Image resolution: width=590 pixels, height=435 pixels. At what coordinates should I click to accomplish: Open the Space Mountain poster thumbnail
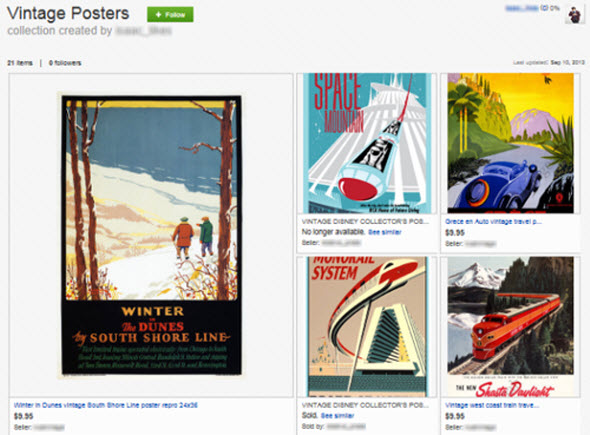click(367, 143)
